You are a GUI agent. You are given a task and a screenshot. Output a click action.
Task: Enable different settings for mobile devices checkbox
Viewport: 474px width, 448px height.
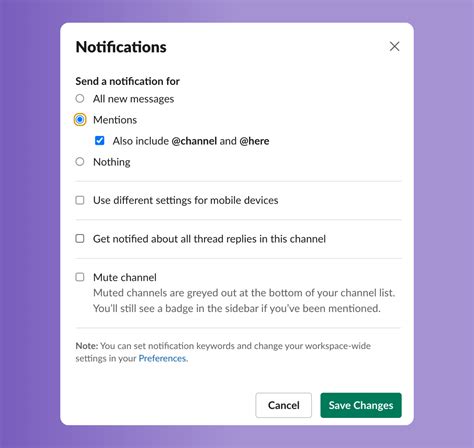coord(80,200)
